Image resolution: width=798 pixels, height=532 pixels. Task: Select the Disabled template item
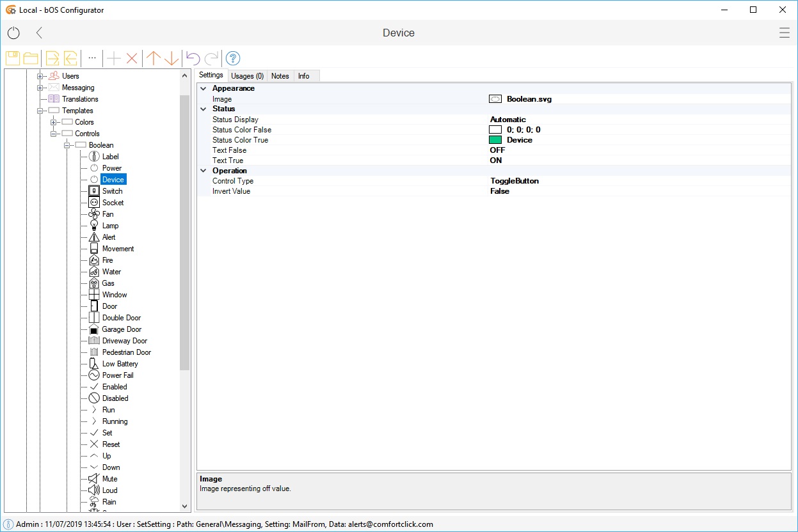pyautogui.click(x=115, y=398)
